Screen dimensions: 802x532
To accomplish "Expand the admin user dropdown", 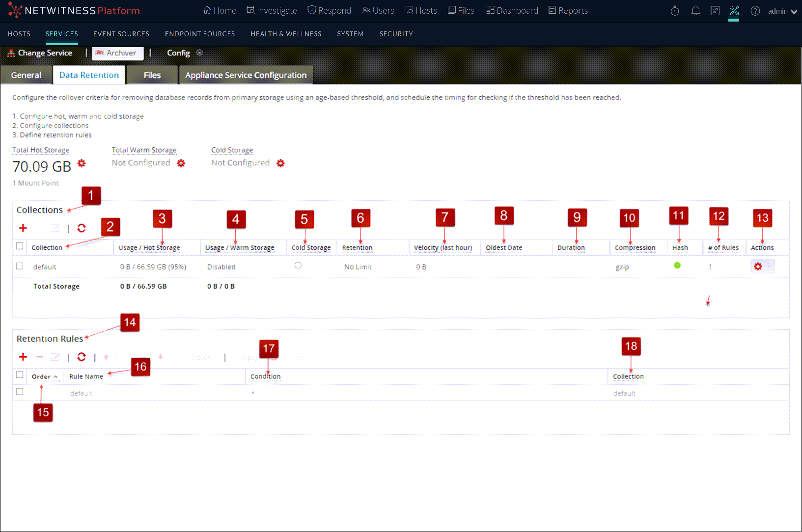I will coord(782,11).
